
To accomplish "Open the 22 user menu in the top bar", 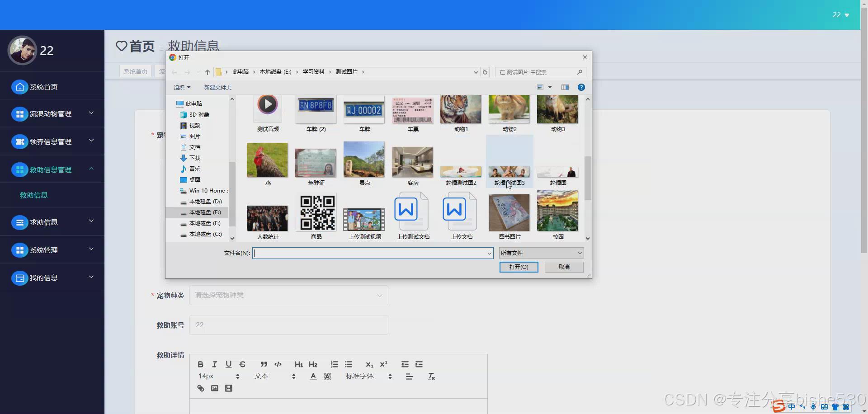I will (841, 15).
